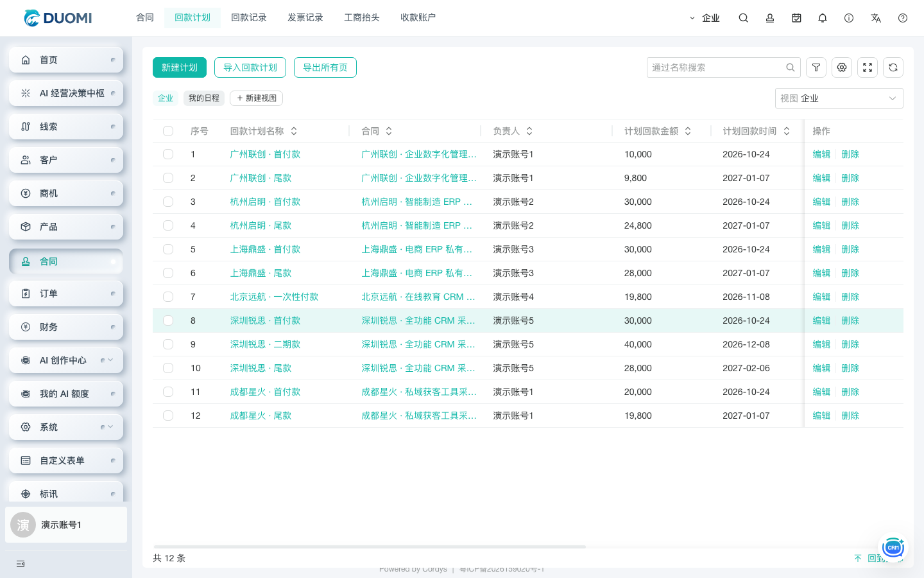Open 商机 in the sidebar
Viewport: 924px width, 578px height.
tap(66, 193)
